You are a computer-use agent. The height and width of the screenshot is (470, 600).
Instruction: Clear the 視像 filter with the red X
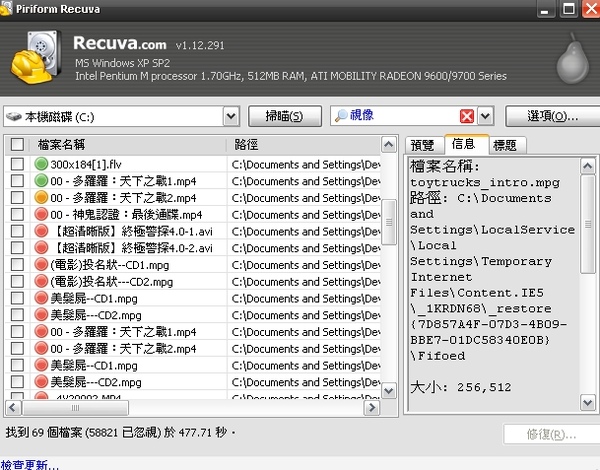click(467, 116)
